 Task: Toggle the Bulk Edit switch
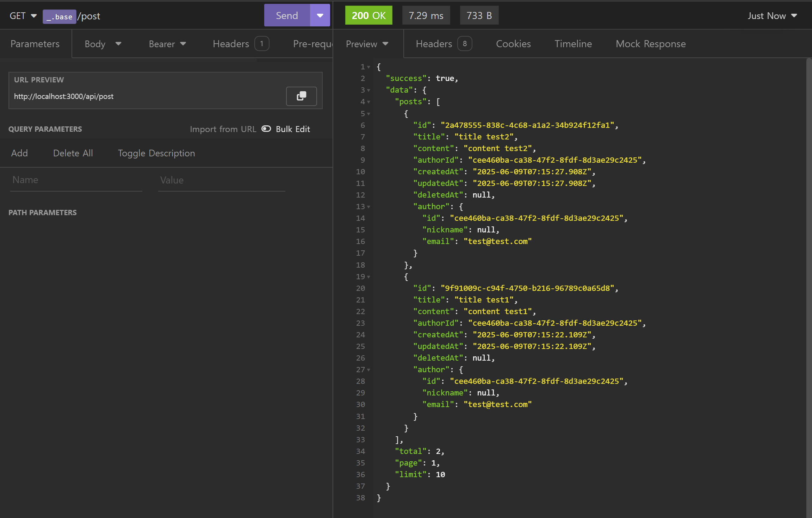tap(266, 129)
